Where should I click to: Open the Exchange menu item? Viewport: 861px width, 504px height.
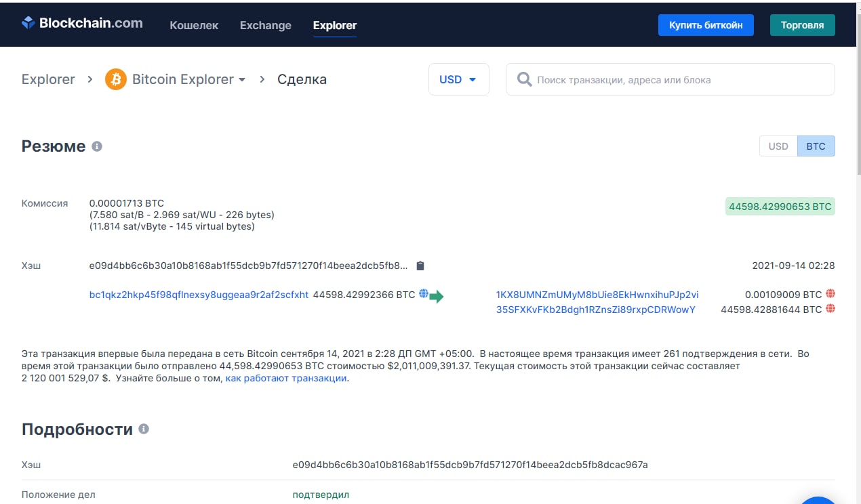click(x=266, y=25)
